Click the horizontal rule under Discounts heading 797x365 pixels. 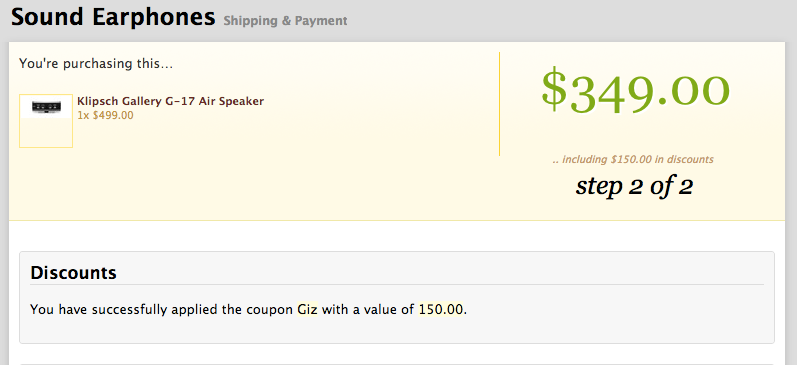[x=397, y=284]
